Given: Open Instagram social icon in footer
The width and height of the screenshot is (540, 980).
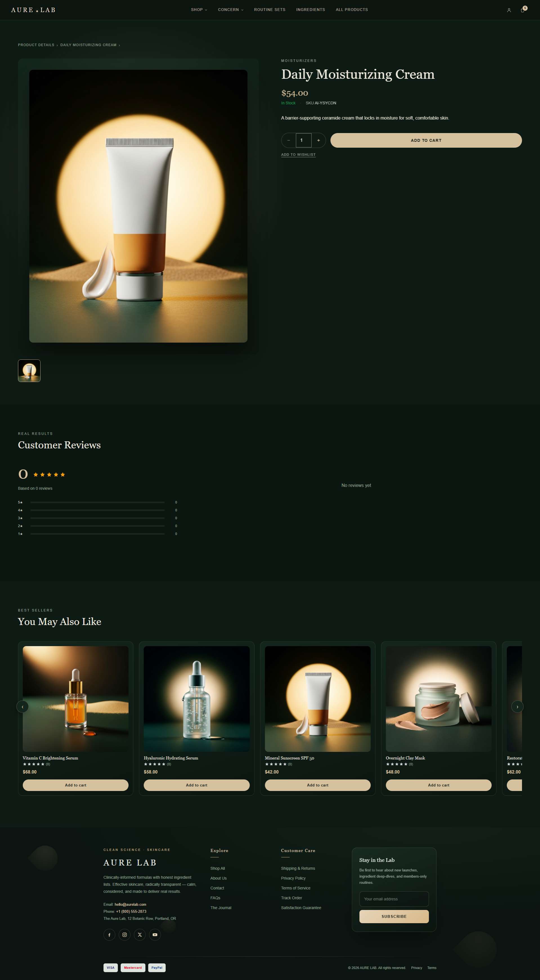Looking at the screenshot, I should point(124,935).
